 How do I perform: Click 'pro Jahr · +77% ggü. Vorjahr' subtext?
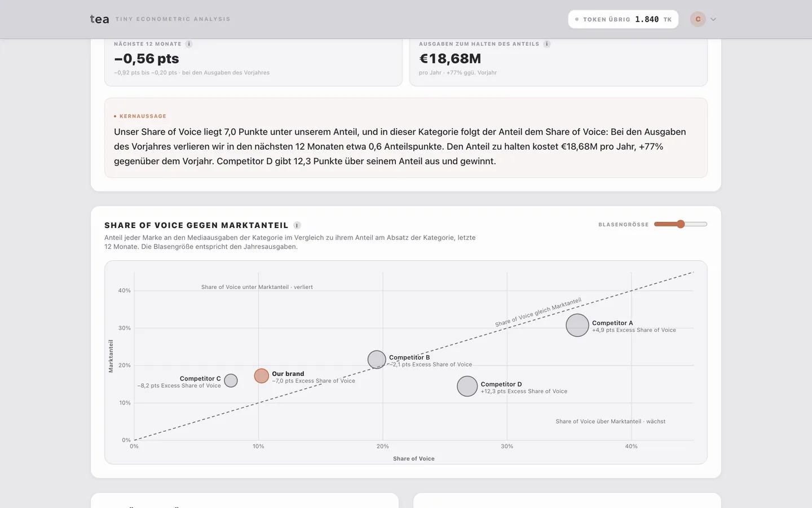[x=458, y=73]
